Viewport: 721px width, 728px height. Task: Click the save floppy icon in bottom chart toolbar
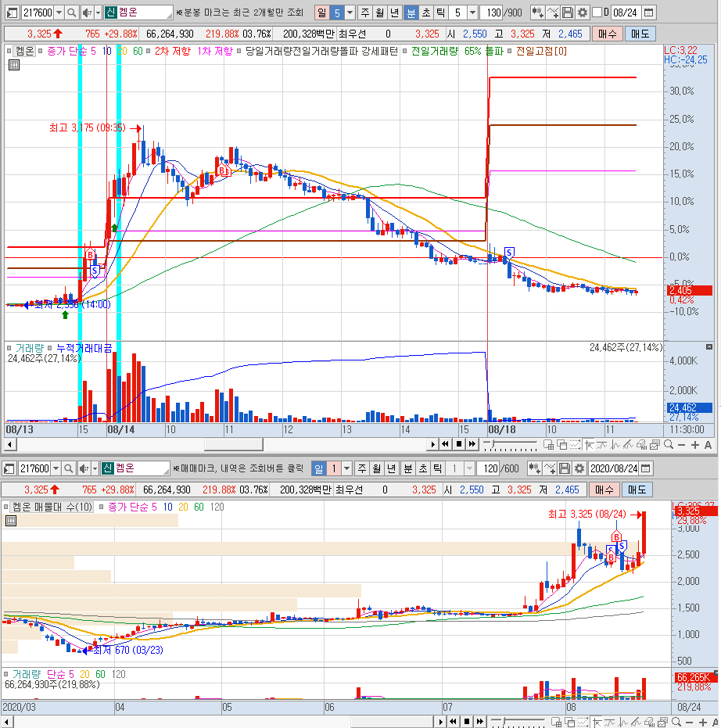point(564,468)
